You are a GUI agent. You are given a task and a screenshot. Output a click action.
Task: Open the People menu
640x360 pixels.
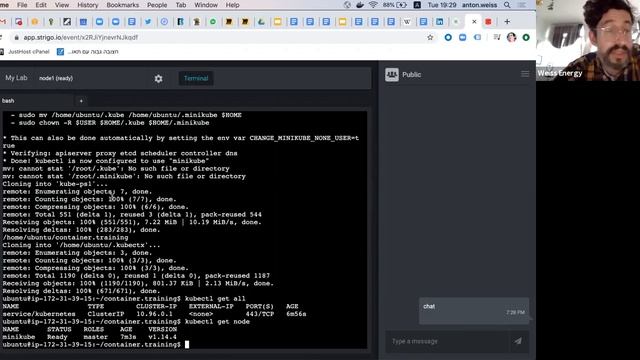point(157,5)
